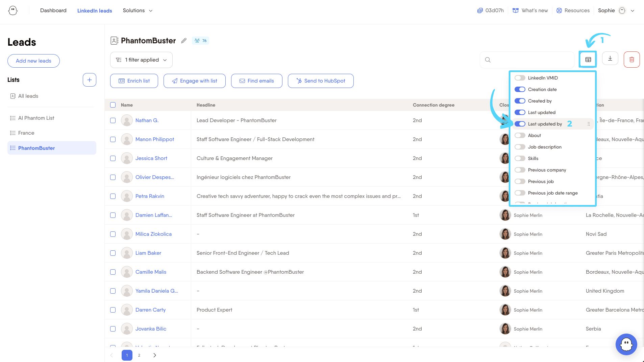644x362 pixels.
Task: Sort by Connection degree column header
Action: [434, 105]
